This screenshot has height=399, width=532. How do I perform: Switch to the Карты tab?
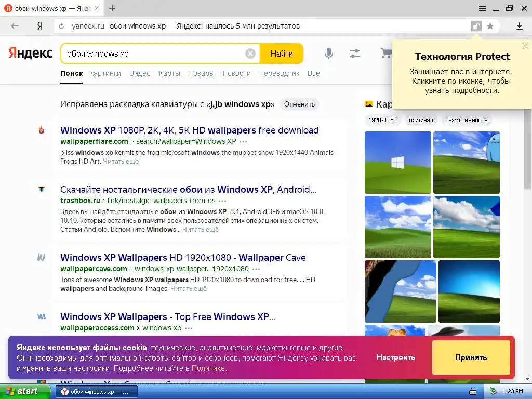(x=169, y=73)
